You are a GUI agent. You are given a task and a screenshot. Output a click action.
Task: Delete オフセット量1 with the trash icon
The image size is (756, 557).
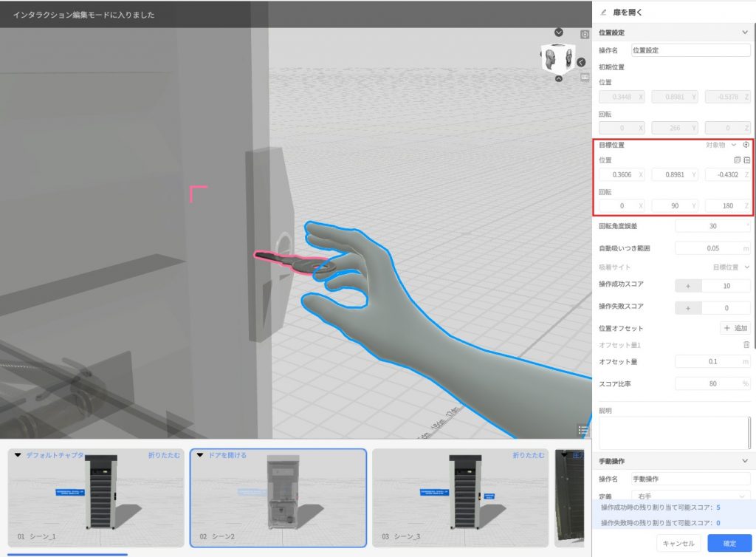point(746,344)
